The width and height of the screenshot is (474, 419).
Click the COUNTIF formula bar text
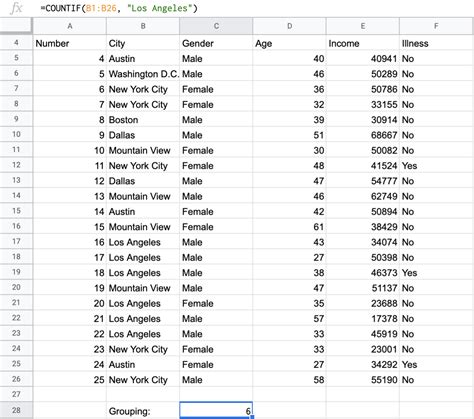coord(119,8)
